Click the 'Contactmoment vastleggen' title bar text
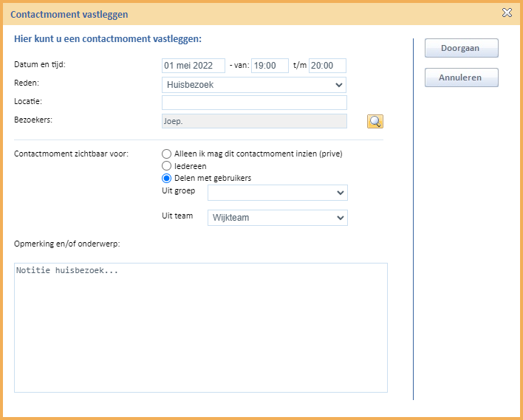The image size is (523, 420). pos(69,15)
